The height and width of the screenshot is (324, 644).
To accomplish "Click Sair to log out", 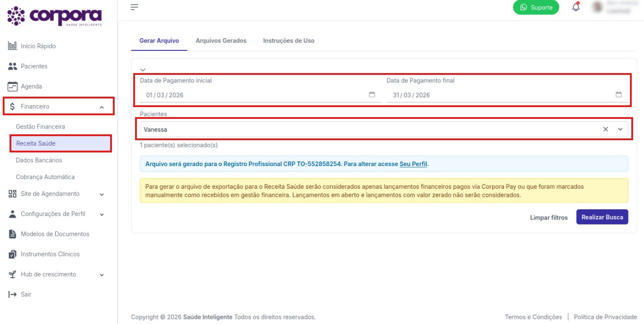I will 26,295.
